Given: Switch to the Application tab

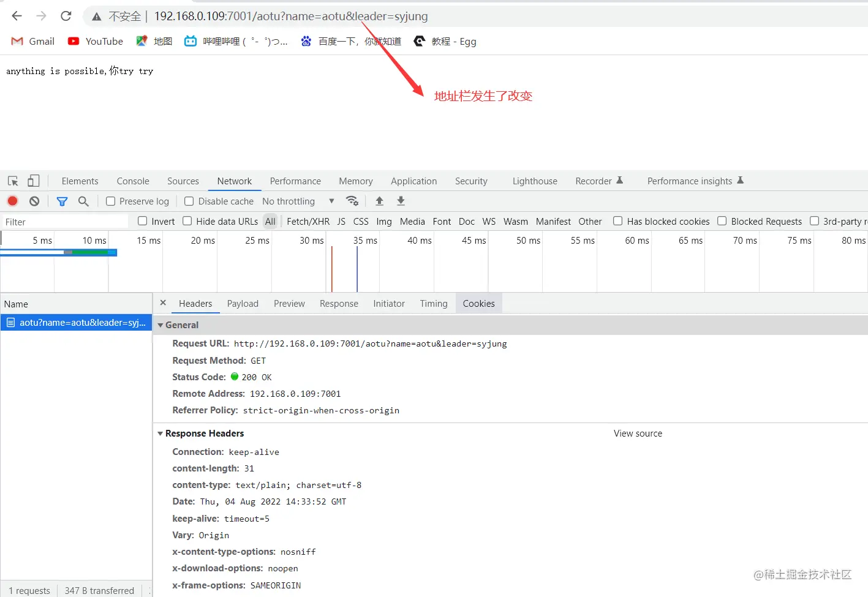Looking at the screenshot, I should tap(414, 181).
